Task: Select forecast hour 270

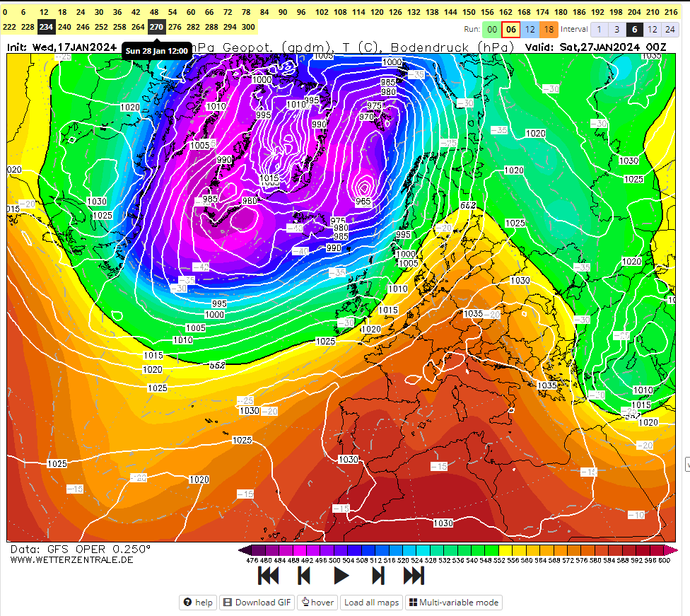Action: 156,27
